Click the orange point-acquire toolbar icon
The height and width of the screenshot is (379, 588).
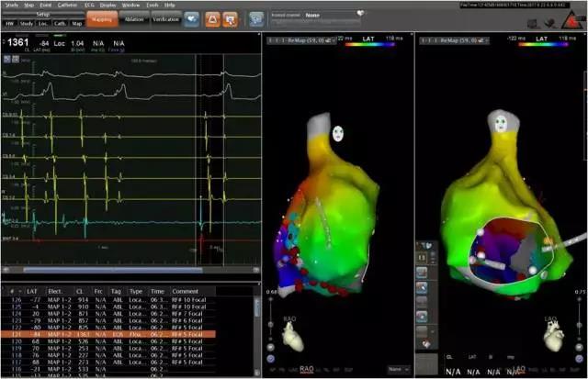(230, 17)
